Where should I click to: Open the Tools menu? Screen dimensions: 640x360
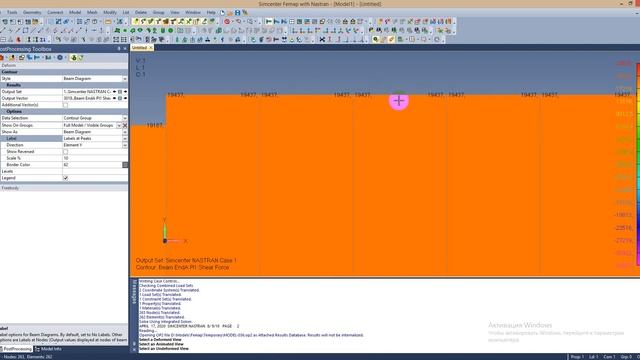pyautogui.click(x=12, y=13)
